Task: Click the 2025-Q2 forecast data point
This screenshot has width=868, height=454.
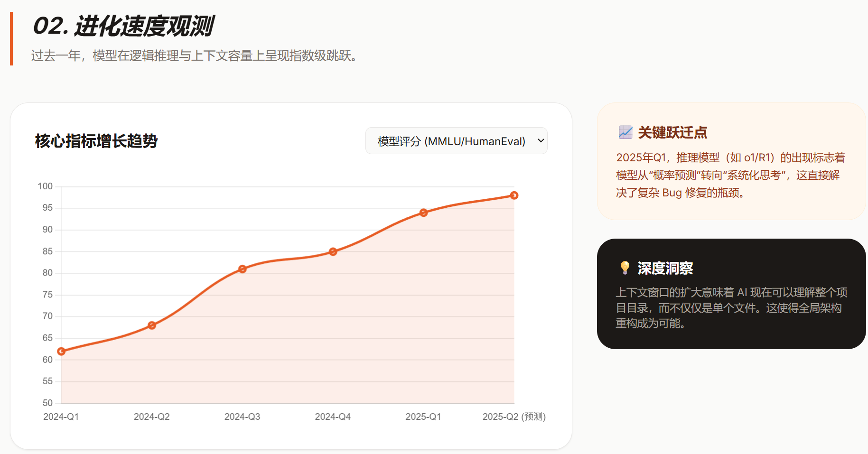Action: (514, 195)
